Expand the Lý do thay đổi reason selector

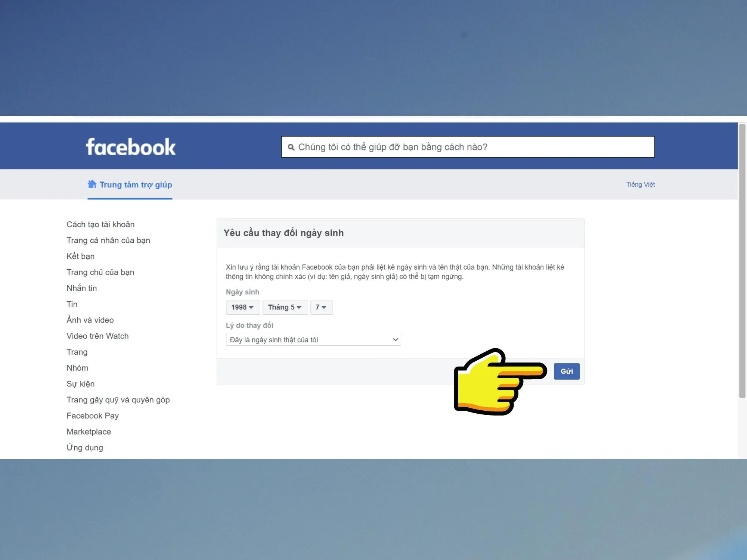(313, 340)
